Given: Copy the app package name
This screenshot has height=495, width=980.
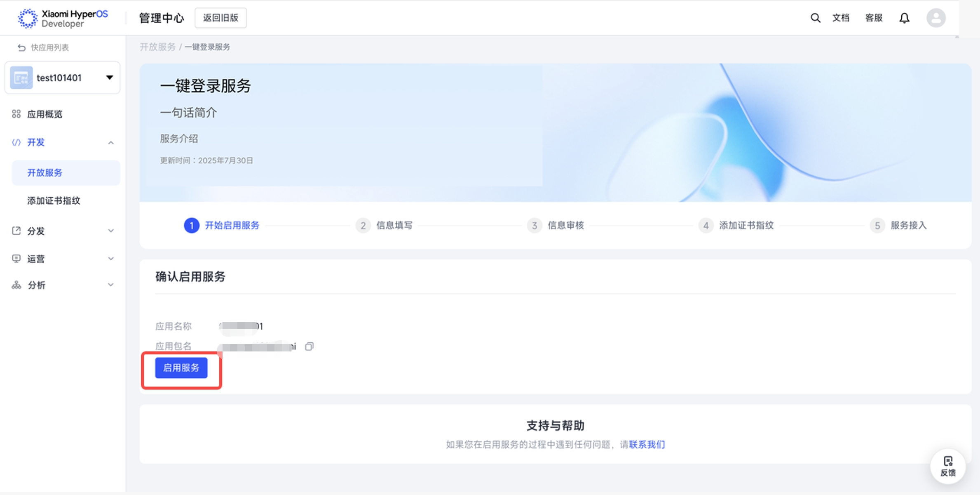Looking at the screenshot, I should (309, 346).
